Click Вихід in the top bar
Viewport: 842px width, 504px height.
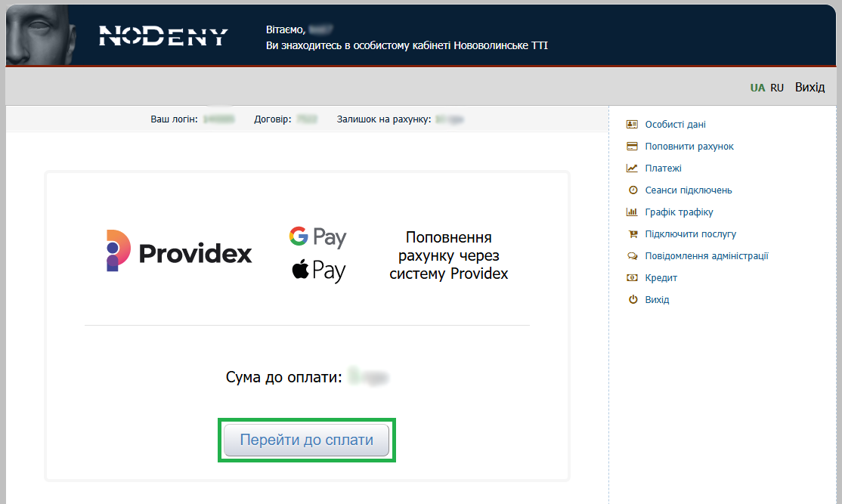(x=809, y=88)
